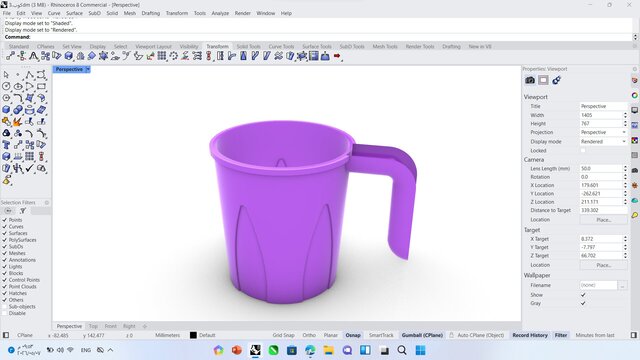This screenshot has height=360, width=640.
Task: Choose the Circle tool in left sidebar
Action: [x=6, y=87]
